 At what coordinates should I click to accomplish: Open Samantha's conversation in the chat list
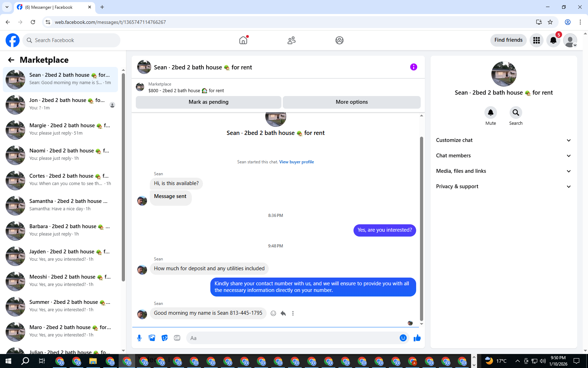click(x=60, y=205)
